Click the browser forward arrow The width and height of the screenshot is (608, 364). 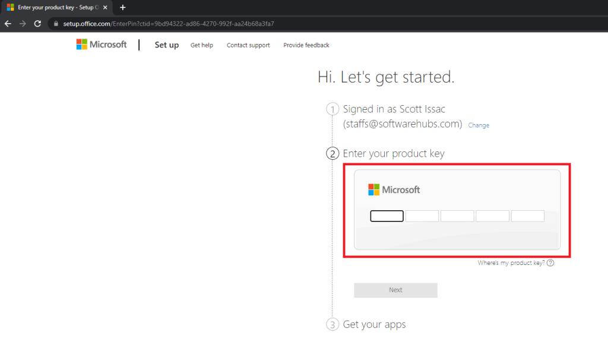coord(23,24)
